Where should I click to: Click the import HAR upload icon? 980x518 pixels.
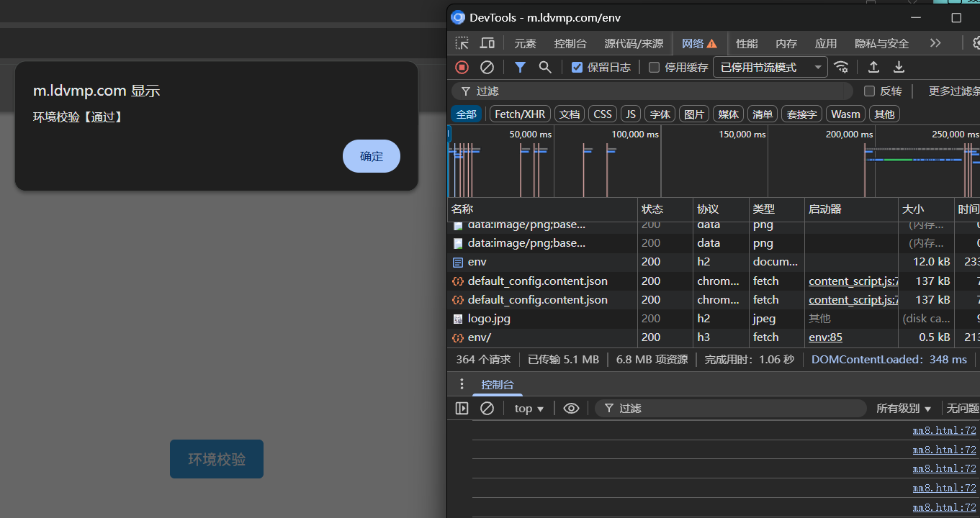pos(873,67)
